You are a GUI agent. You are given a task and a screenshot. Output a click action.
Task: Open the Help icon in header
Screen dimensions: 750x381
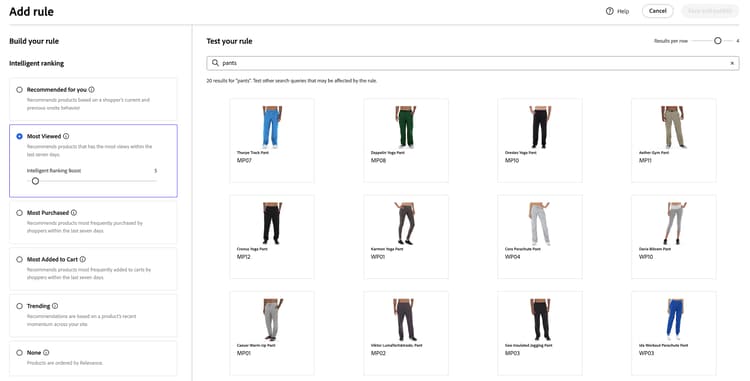click(x=609, y=11)
